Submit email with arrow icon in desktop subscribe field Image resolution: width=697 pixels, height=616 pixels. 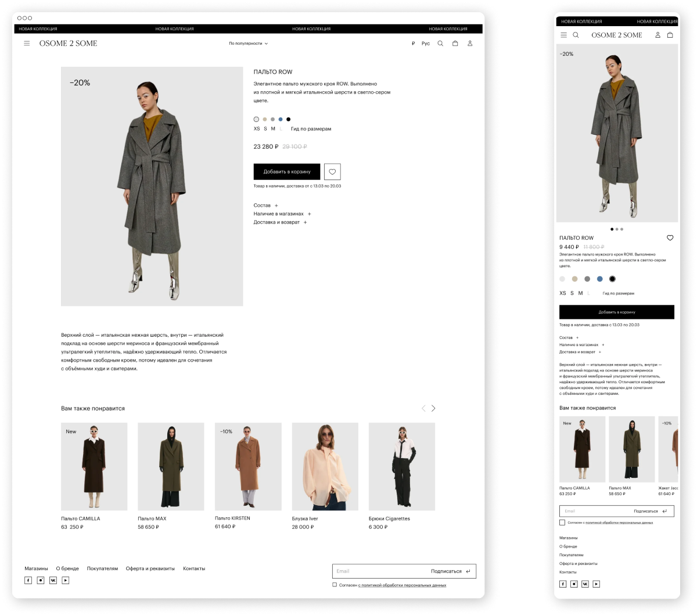468,571
